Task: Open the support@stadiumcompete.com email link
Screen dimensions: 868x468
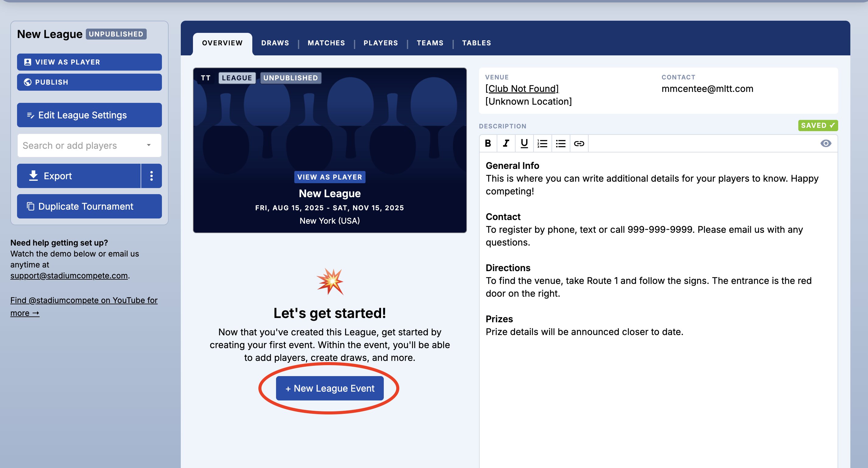Action: pyautogui.click(x=69, y=276)
